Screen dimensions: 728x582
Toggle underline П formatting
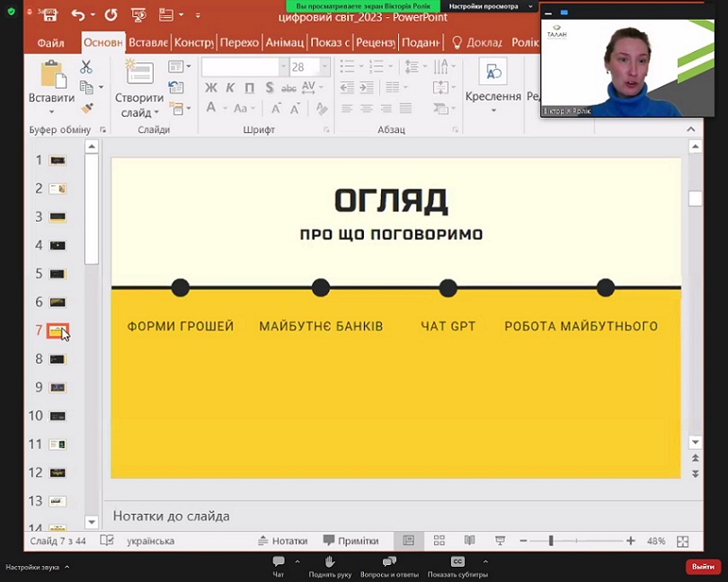249,88
